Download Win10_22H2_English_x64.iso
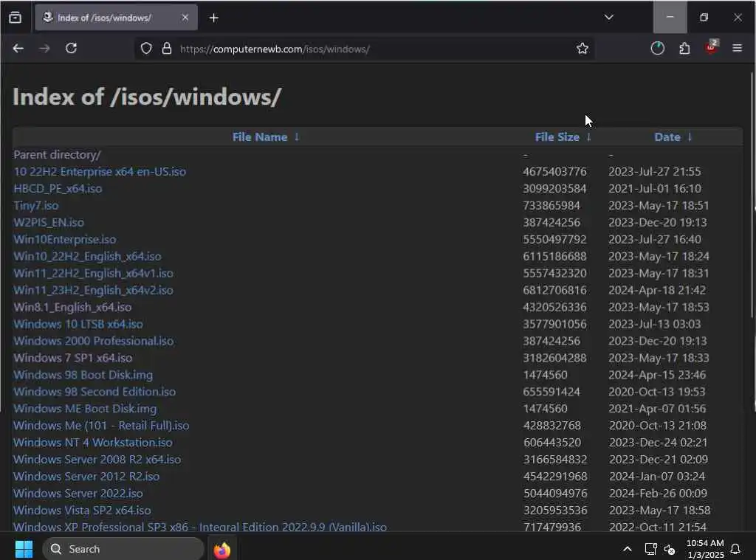756x560 pixels. coord(87,256)
